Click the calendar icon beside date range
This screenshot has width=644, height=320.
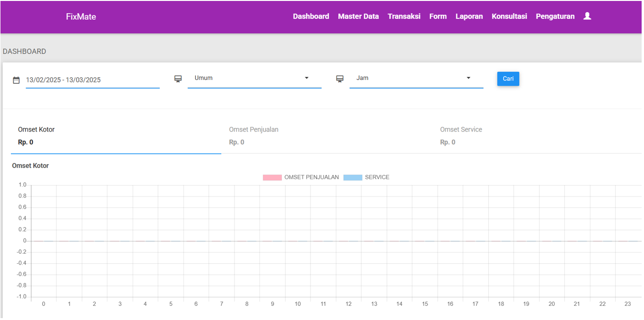tap(16, 80)
